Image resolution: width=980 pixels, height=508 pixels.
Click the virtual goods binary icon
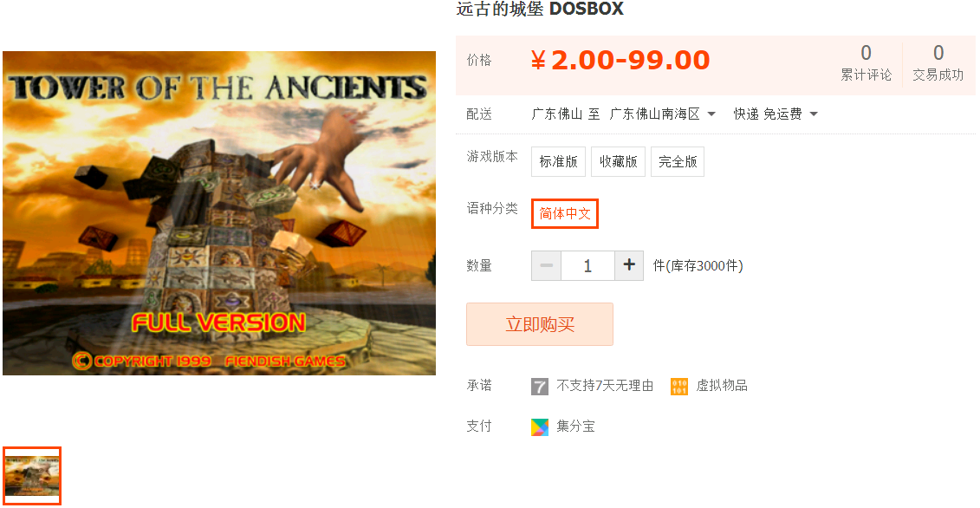(678, 387)
